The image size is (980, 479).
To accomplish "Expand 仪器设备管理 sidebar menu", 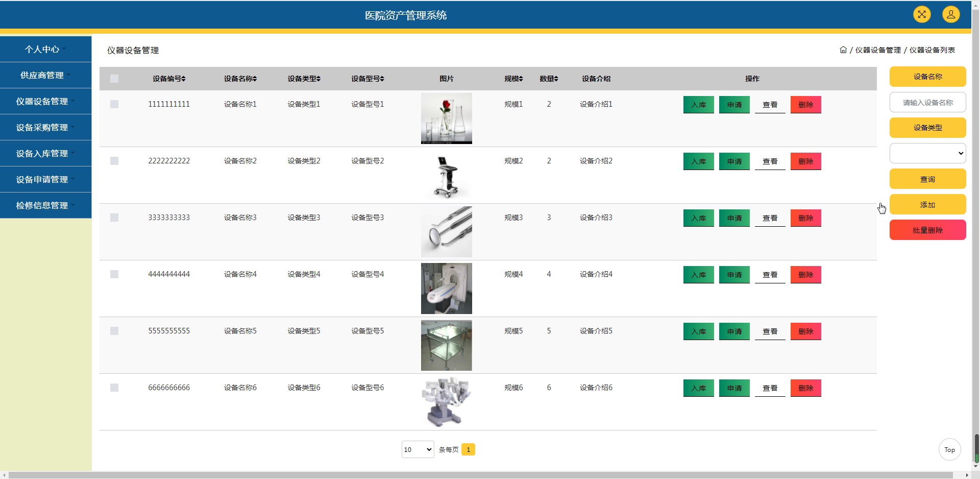I will pos(45,101).
